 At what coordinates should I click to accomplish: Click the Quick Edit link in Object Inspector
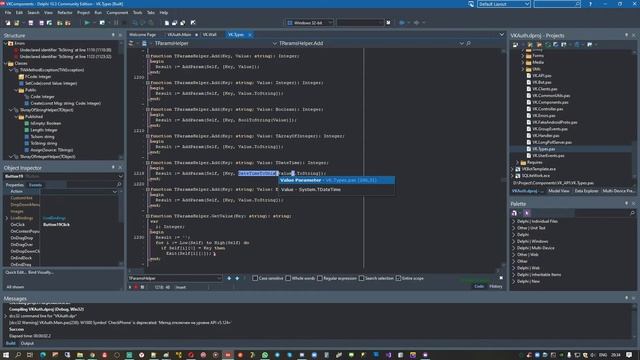click(x=15, y=272)
